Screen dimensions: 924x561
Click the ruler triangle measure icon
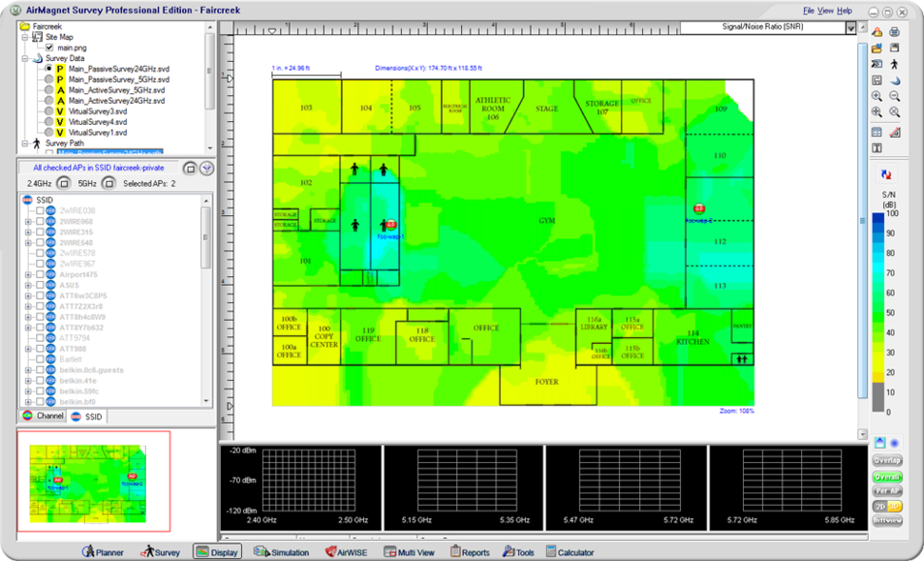tap(894, 132)
